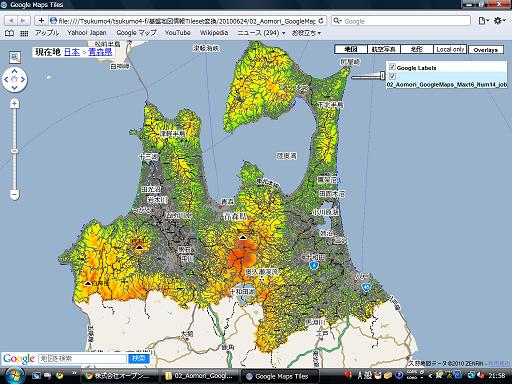Follow the 日本 breadcrumb link
This screenshot has width=512, height=384.
(72, 52)
